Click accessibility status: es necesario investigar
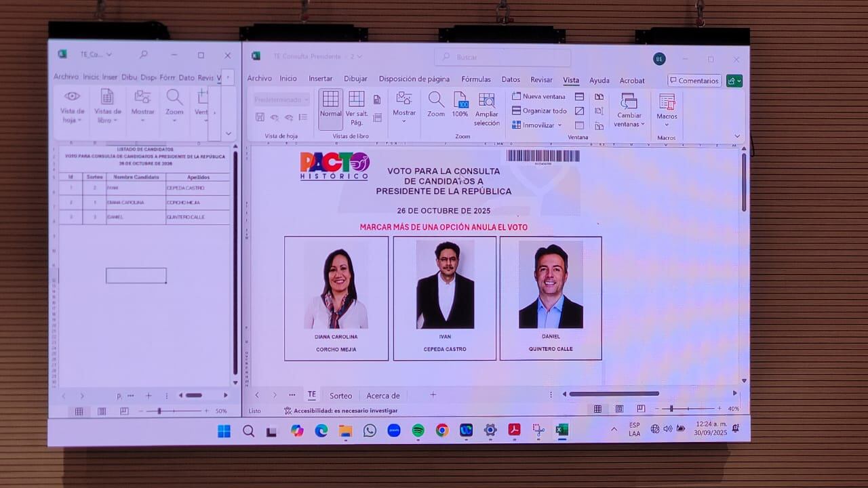The image size is (868, 488). (x=340, y=411)
